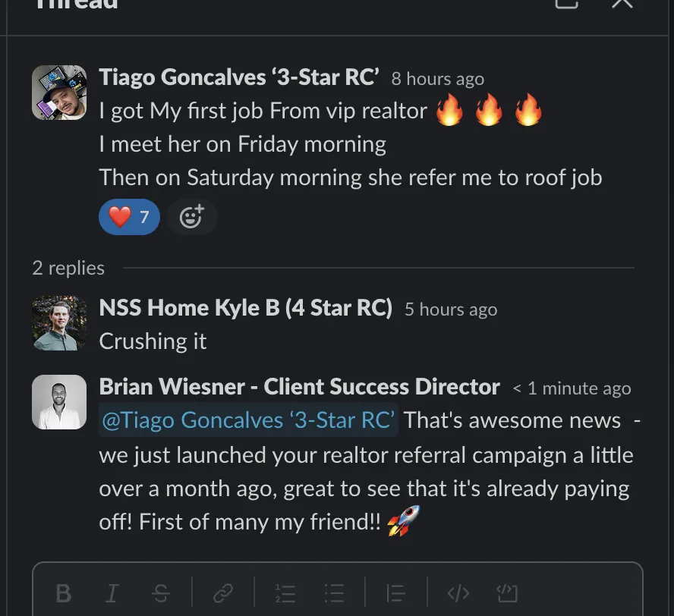This screenshot has height=616, width=674.
Task: Apply inline code formatting
Action: pyautogui.click(x=458, y=593)
